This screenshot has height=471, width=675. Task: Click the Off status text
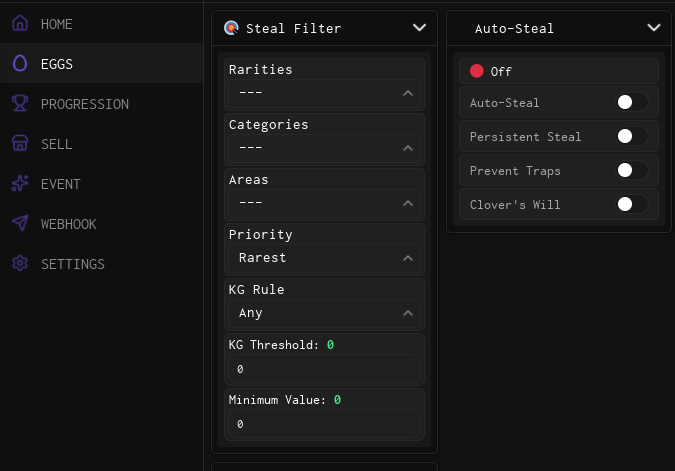pos(501,71)
